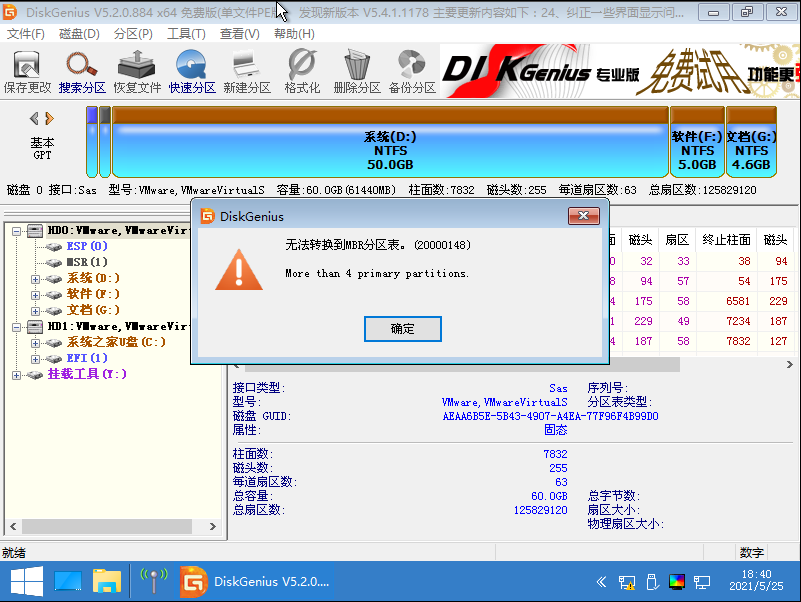This screenshot has height=602, width=801.
Task: Click the warning triangle icon in dialog
Action: [x=239, y=270]
